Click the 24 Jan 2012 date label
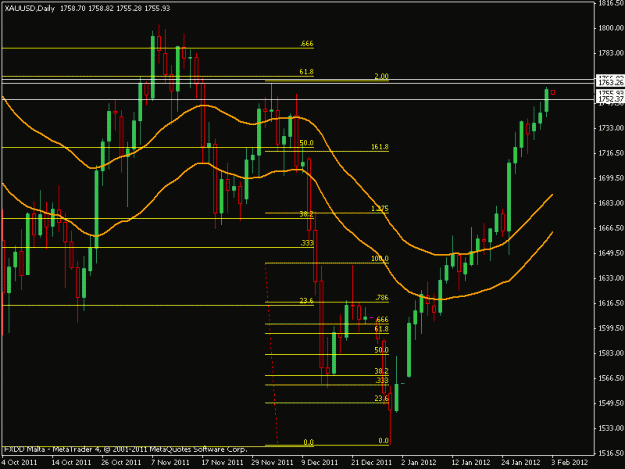Screen dimensions: 625x469 pyautogui.click(x=521, y=462)
